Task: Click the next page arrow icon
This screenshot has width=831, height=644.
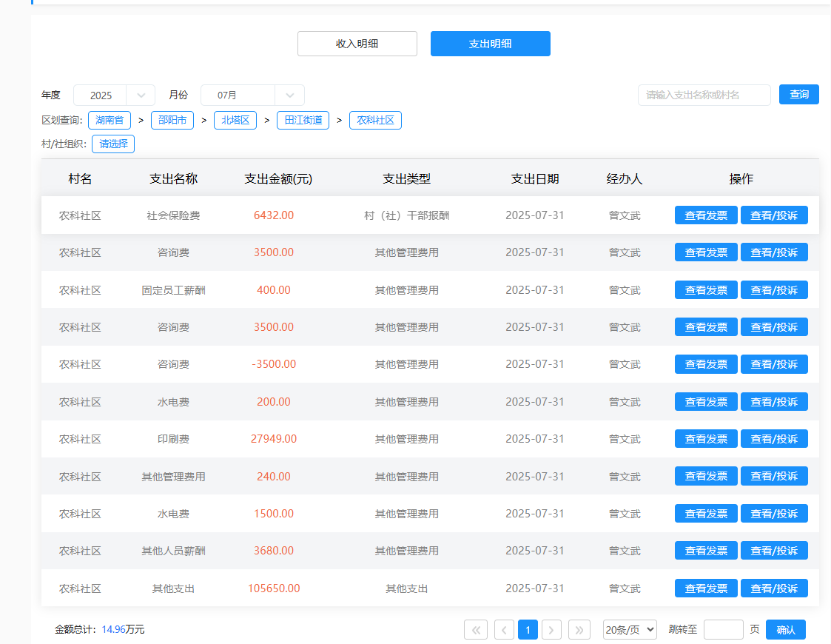Action: click(x=551, y=630)
